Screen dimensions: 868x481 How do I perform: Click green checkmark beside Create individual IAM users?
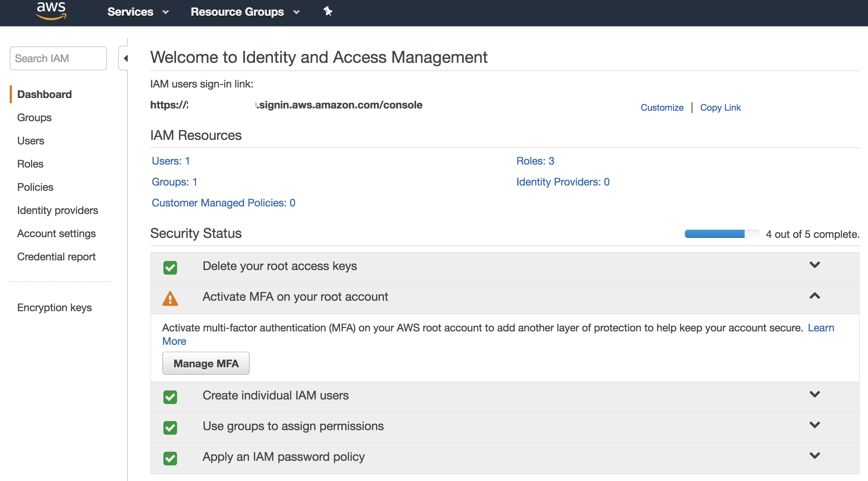[x=170, y=397]
